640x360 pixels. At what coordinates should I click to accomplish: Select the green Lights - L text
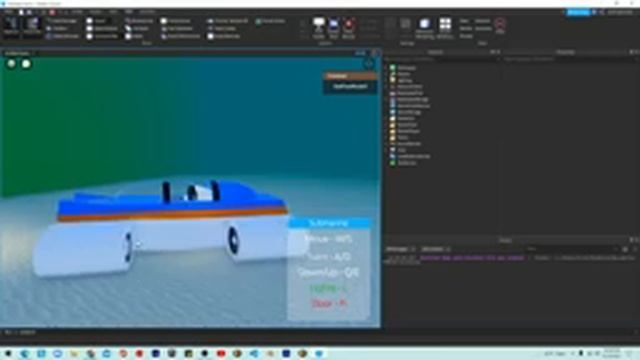[329, 288]
